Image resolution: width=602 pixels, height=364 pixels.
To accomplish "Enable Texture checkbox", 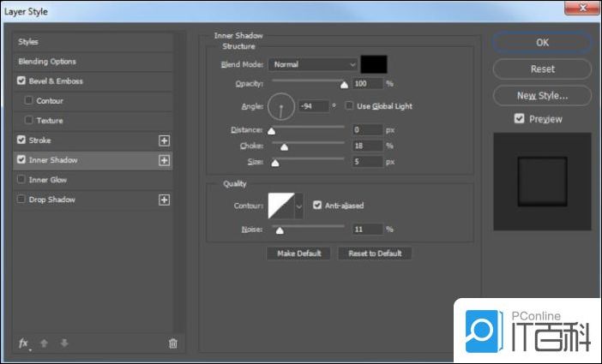I will 28,120.
